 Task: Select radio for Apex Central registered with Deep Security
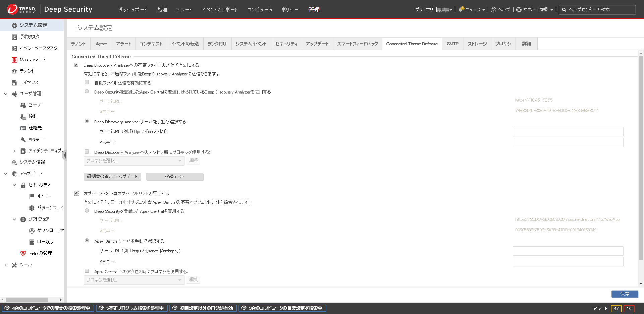[87, 211]
